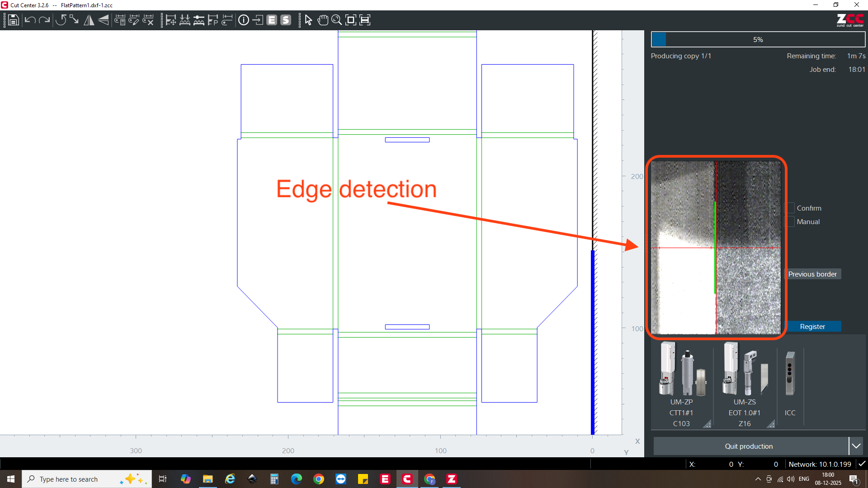Image resolution: width=868 pixels, height=488 pixels.
Task: Expand the Quit production dropdown arrow
Action: click(x=856, y=446)
